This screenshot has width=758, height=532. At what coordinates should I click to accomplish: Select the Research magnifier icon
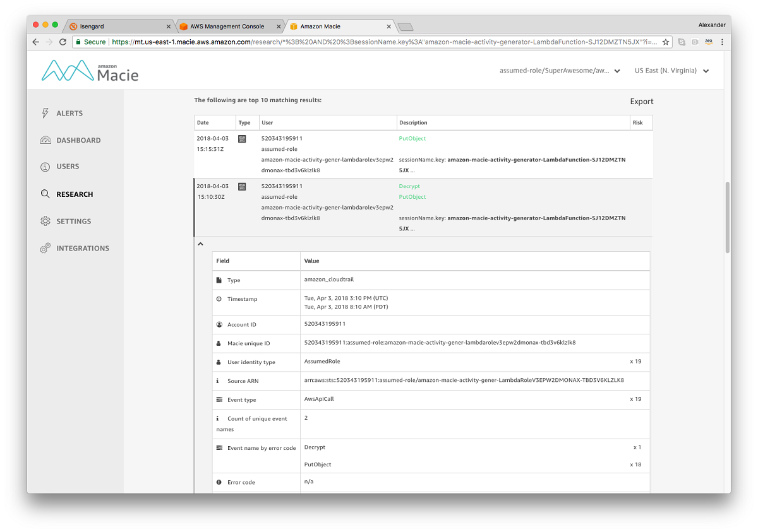pyautogui.click(x=45, y=194)
